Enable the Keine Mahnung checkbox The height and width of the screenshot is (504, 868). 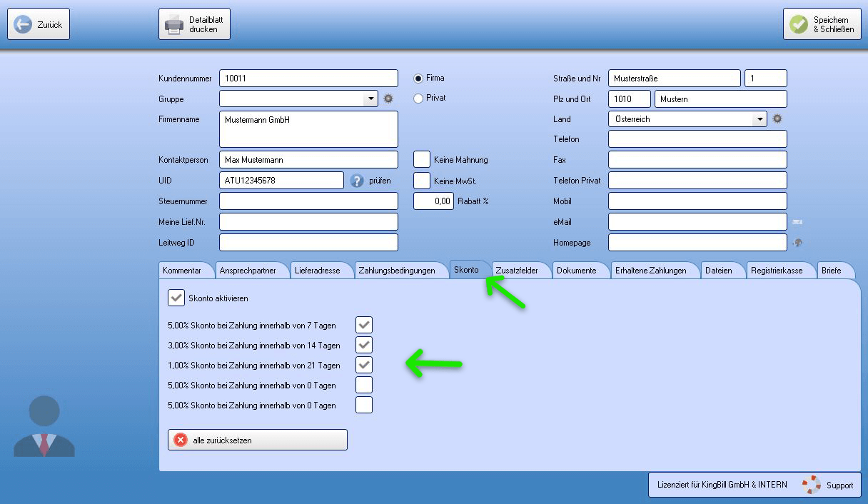point(422,159)
